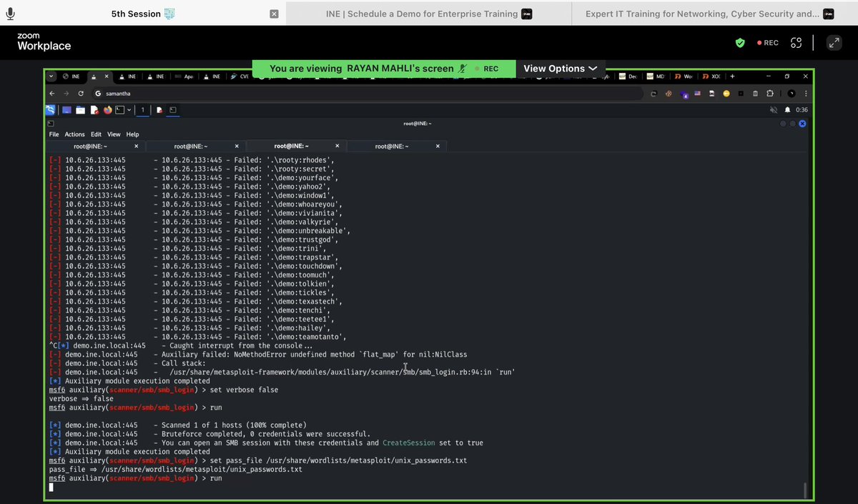Close the 5th Session tab
858x504 pixels.
pos(274,14)
